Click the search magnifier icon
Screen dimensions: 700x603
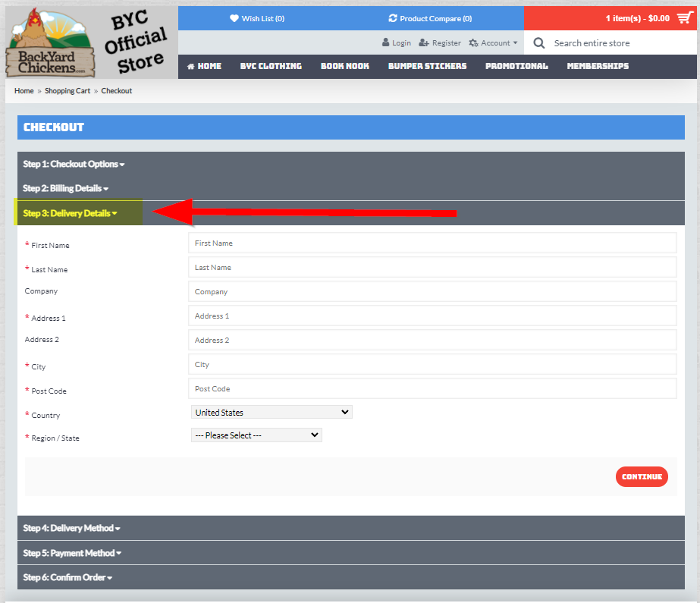coord(539,43)
